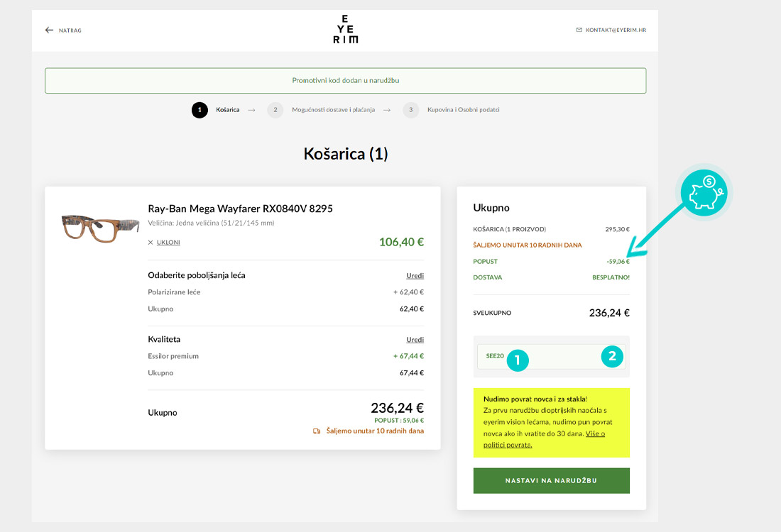This screenshot has width=781, height=532.
Task: Click the back arrow icon beside NATRAG
Action: click(x=49, y=31)
